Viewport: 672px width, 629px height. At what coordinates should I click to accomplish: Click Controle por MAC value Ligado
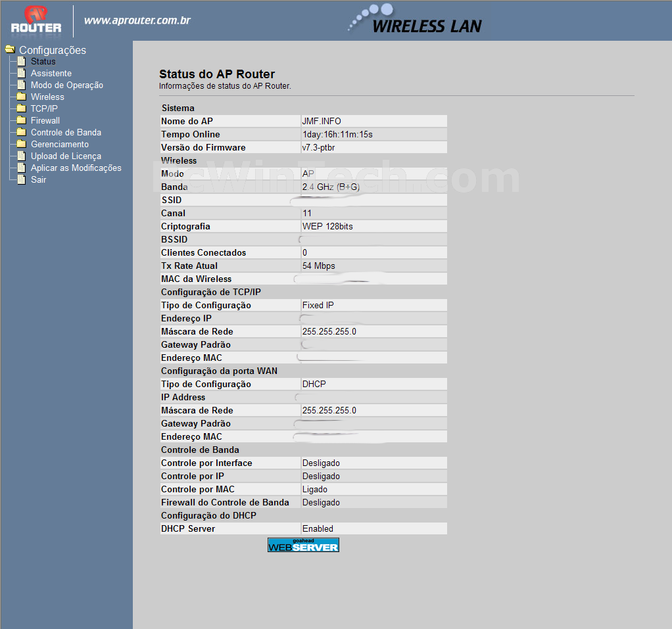314,489
